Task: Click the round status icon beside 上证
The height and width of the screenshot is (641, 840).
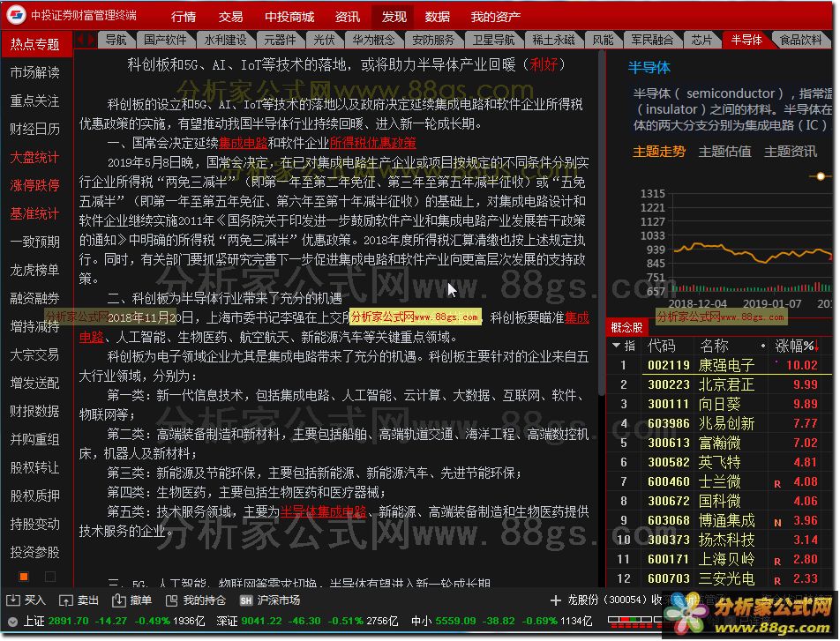Action: point(13,622)
